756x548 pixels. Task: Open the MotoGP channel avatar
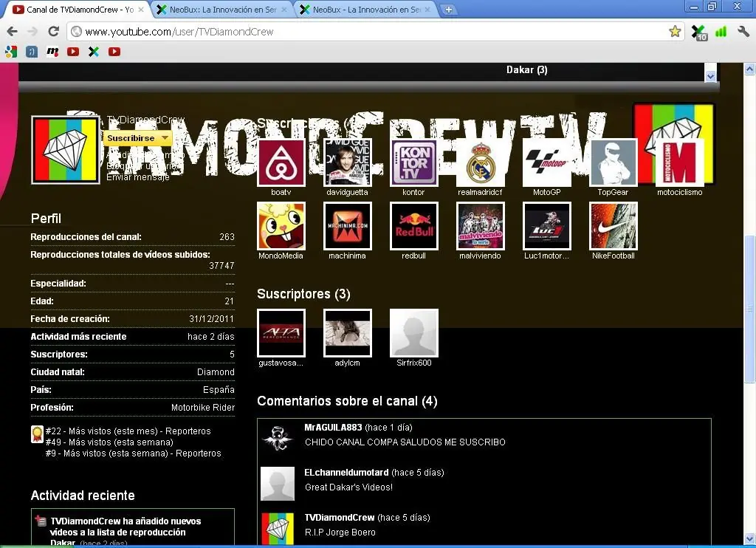click(x=547, y=162)
